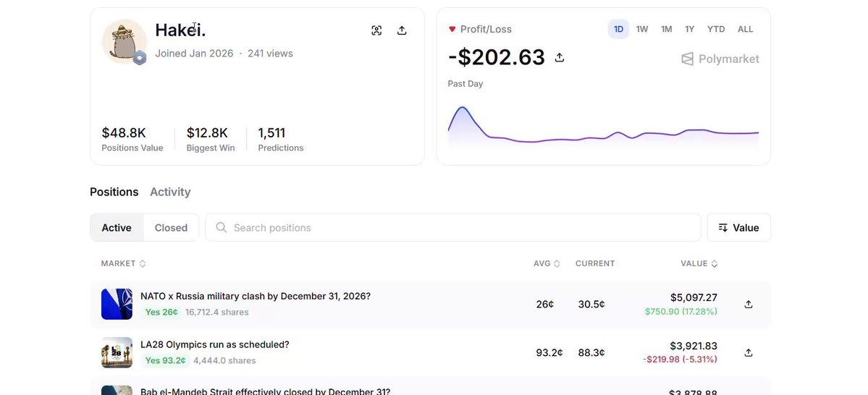Click the search magnifier icon
The width and height of the screenshot is (868, 395).
[222, 227]
